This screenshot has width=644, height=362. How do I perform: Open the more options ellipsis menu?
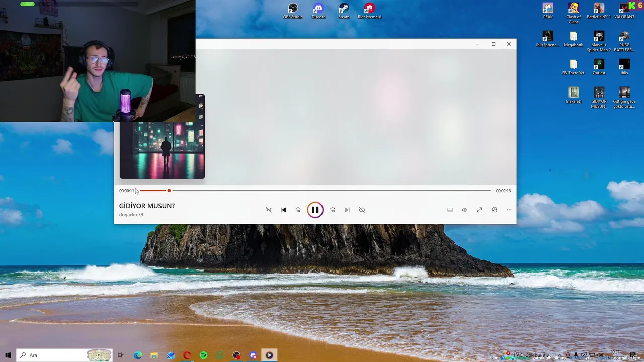pyautogui.click(x=509, y=210)
